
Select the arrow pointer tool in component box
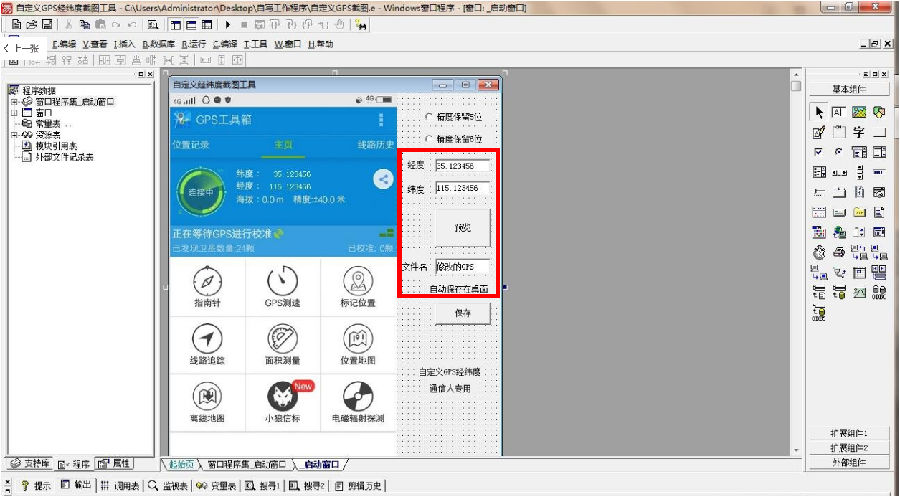click(x=819, y=112)
